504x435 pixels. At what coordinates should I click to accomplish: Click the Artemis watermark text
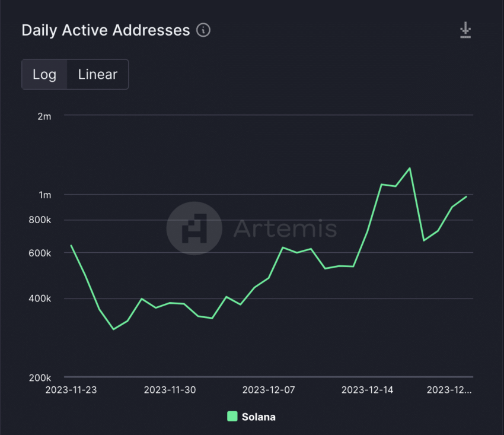285,228
